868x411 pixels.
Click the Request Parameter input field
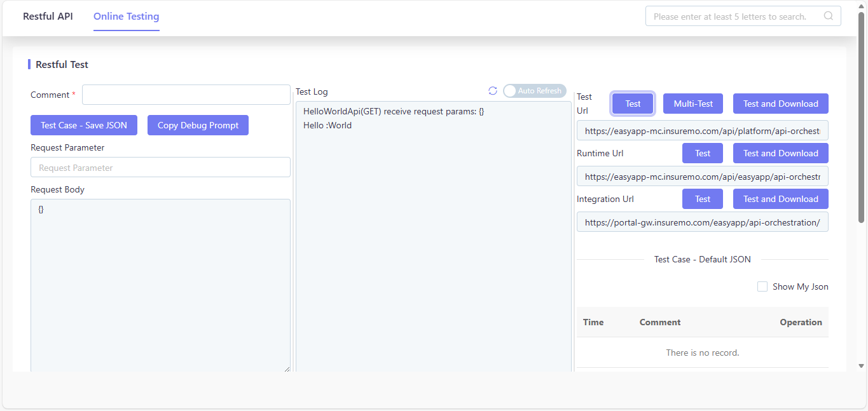[x=160, y=168]
